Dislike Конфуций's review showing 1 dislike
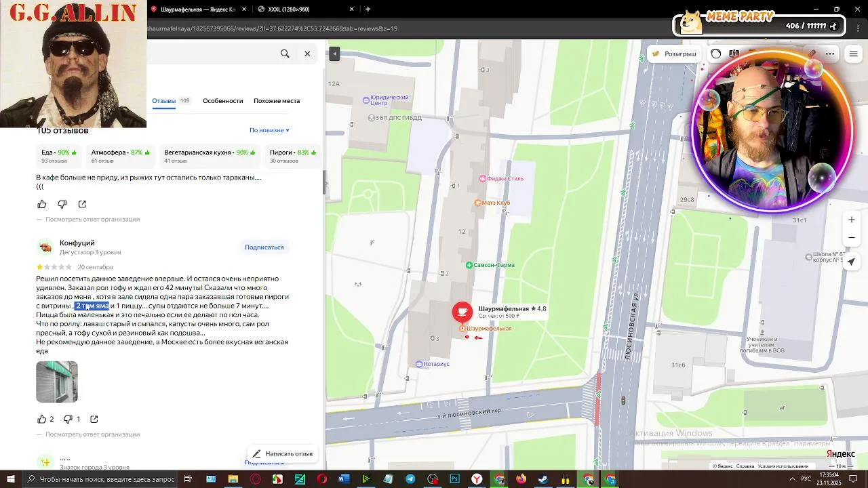The width and height of the screenshot is (868, 488). (x=72, y=419)
